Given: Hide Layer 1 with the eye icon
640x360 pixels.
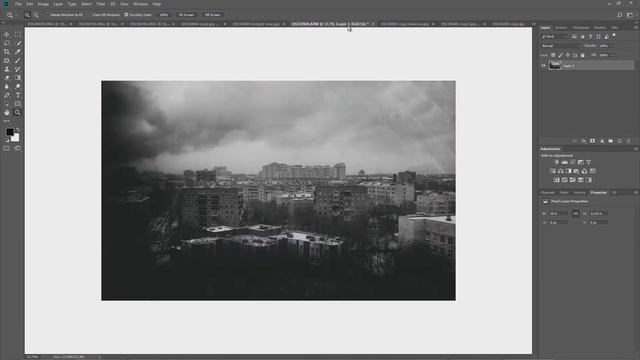Looking at the screenshot, I should [x=543, y=65].
